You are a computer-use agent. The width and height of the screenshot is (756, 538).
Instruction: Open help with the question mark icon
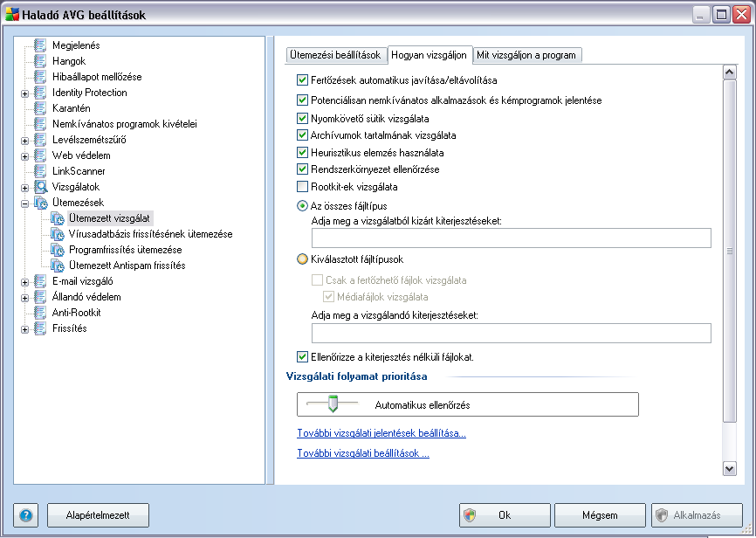tap(26, 515)
